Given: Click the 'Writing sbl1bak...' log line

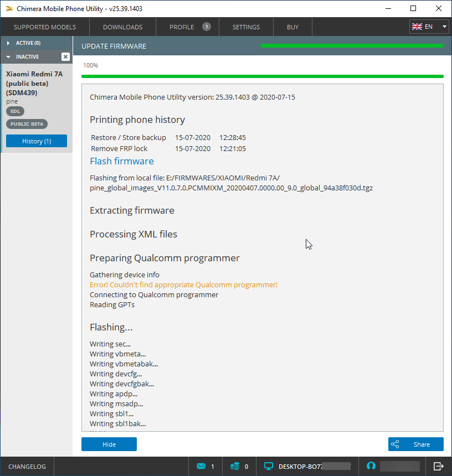Looking at the screenshot, I should 117,424.
